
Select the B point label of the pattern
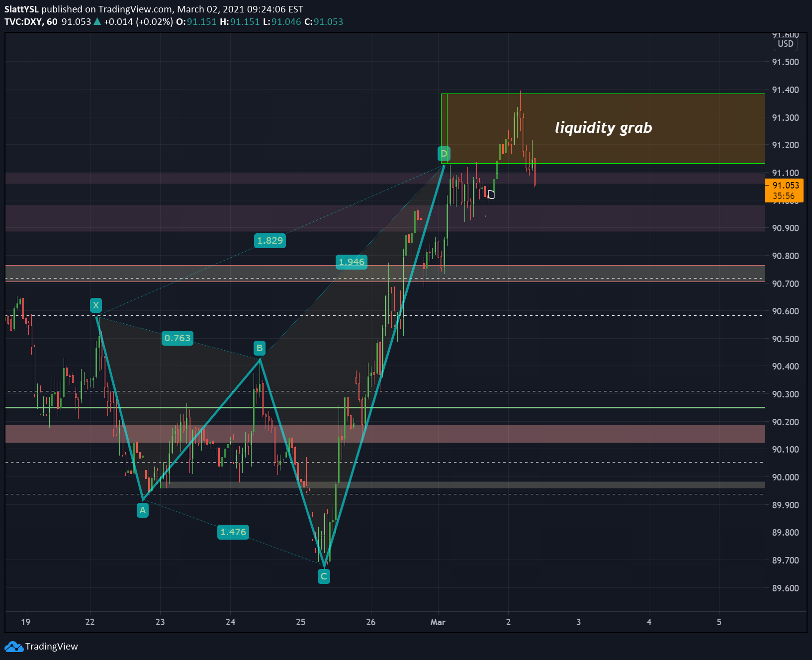tap(260, 348)
